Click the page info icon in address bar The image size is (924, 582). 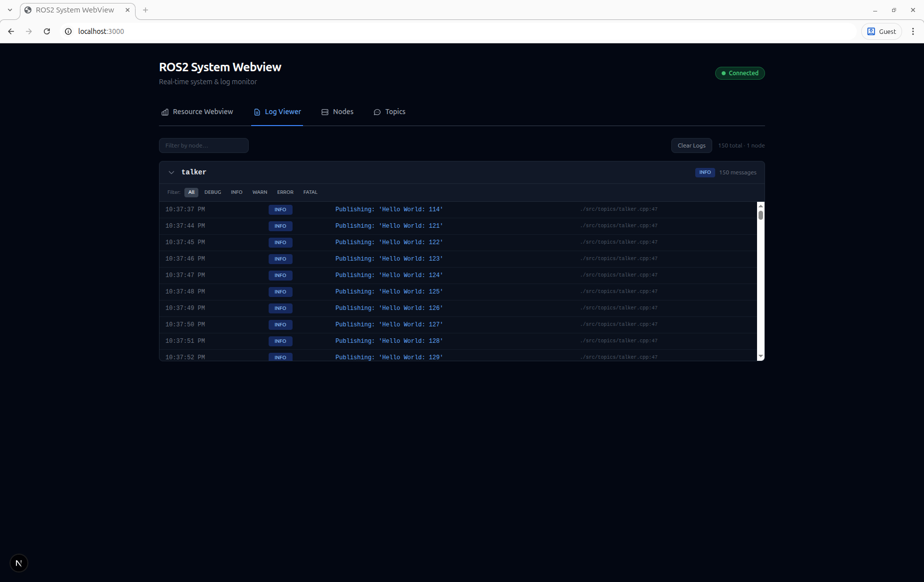(68, 31)
